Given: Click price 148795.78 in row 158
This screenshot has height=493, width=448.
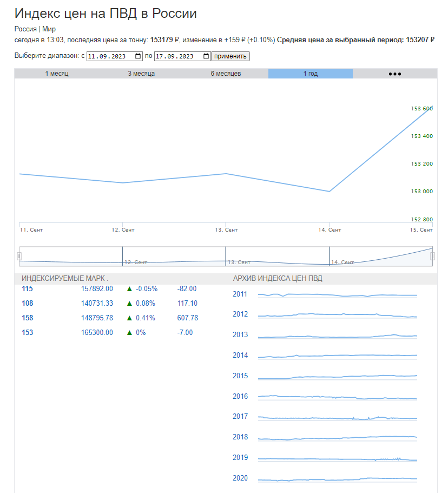Looking at the screenshot, I should coord(97,318).
